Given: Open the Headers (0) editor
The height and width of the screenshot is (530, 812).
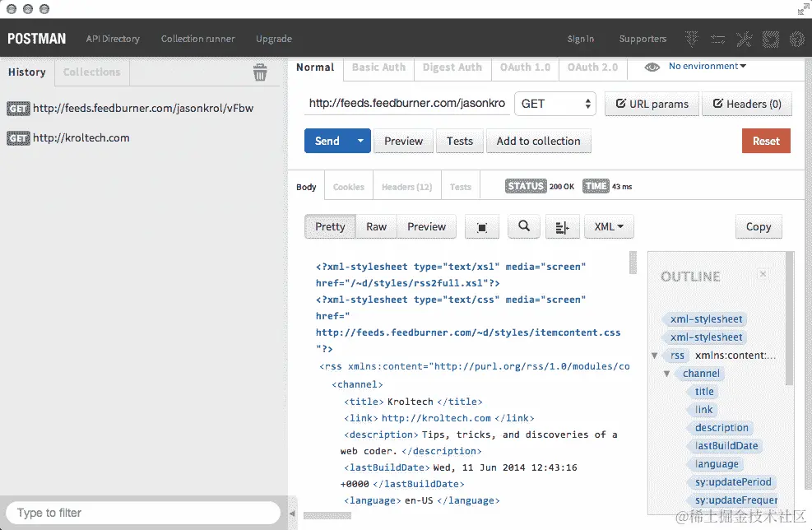Looking at the screenshot, I should [747, 104].
